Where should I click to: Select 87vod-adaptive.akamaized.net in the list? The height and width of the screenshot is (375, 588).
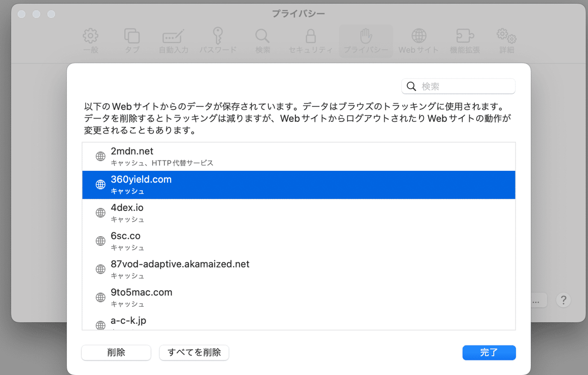click(299, 270)
